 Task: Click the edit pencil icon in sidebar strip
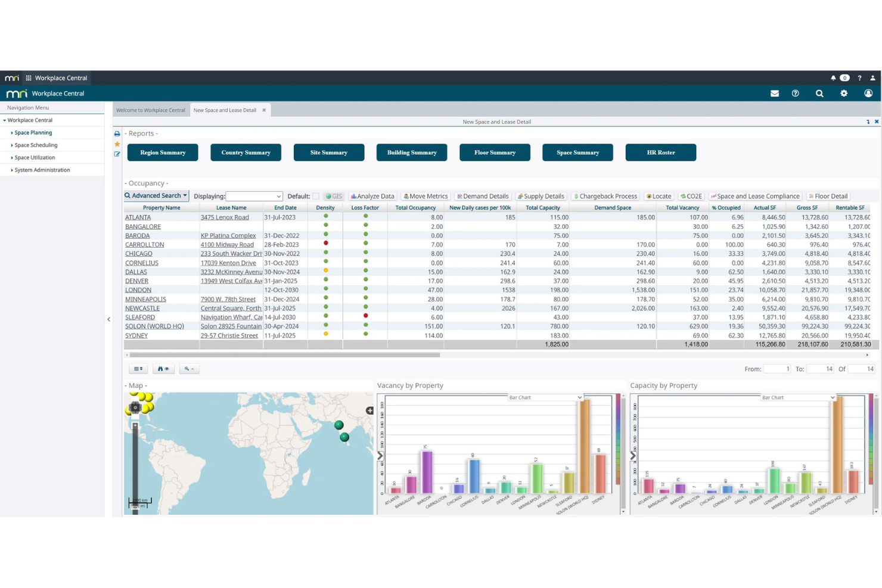click(117, 154)
